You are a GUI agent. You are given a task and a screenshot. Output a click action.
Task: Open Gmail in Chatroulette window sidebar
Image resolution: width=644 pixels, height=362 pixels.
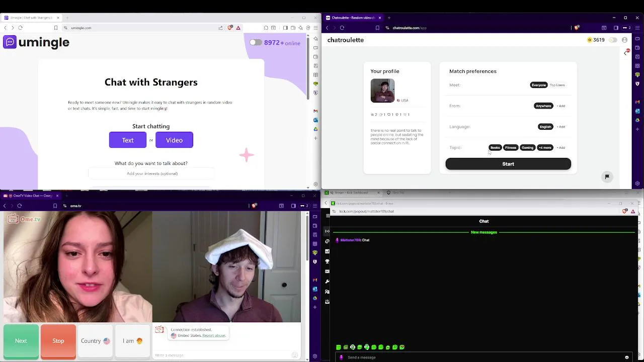coord(637,102)
